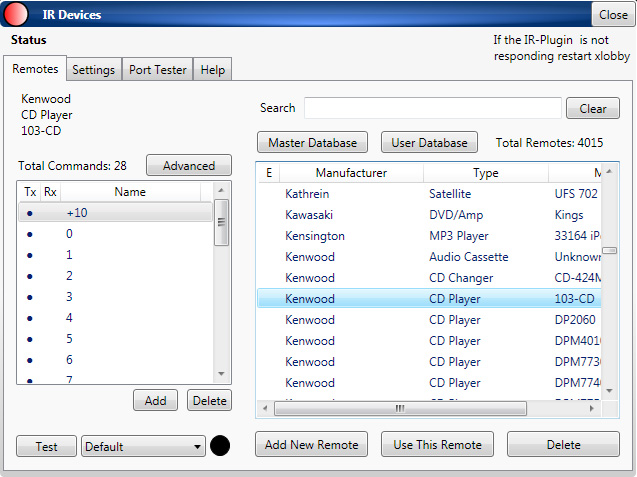Click remotes table scroll up arrow
The height and width of the screenshot is (477, 637).
[609, 171]
